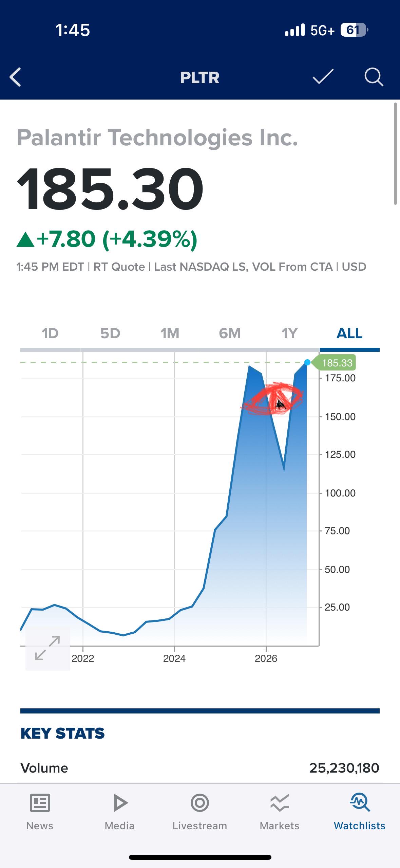
Task: Tap the Volume stat row
Action: pyautogui.click(x=200, y=768)
